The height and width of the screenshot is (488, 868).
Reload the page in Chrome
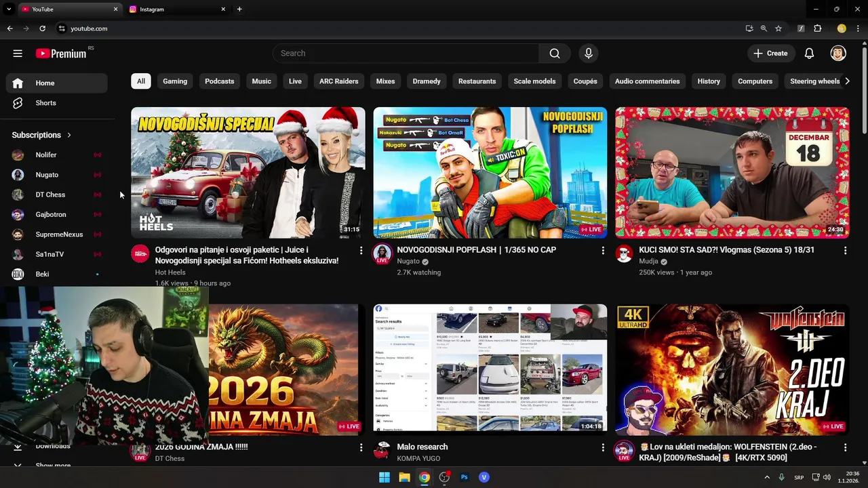[42, 28]
